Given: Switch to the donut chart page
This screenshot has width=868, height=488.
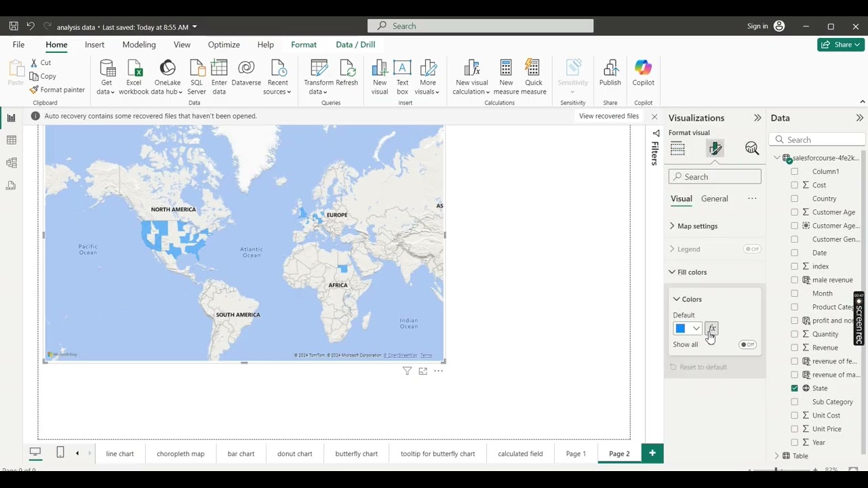Looking at the screenshot, I should tap(295, 453).
